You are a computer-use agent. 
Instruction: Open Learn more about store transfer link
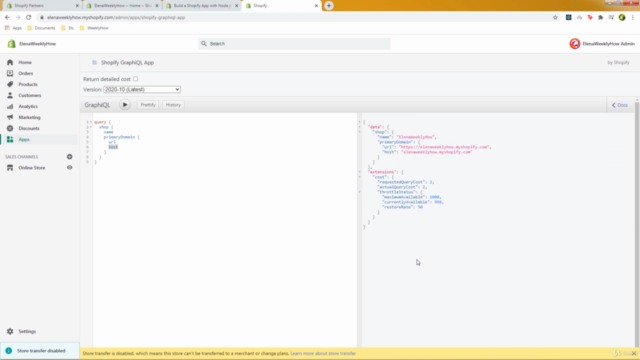tap(323, 353)
